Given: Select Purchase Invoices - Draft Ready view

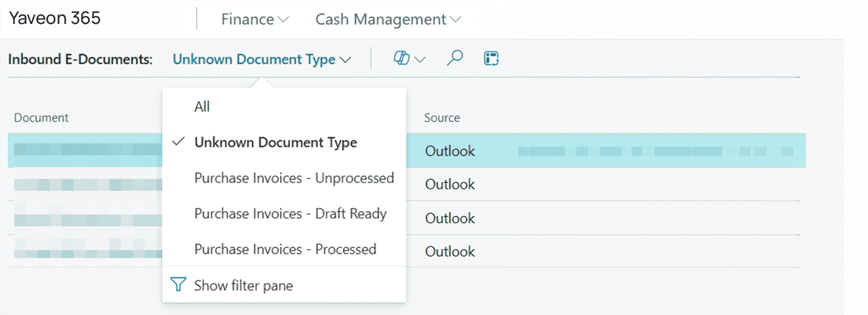Looking at the screenshot, I should click(290, 214).
